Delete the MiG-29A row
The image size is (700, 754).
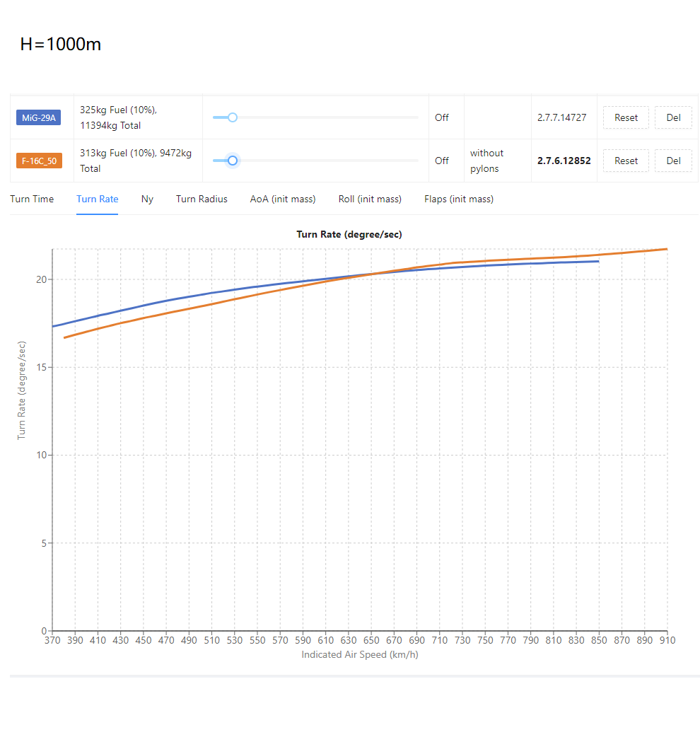click(x=674, y=118)
